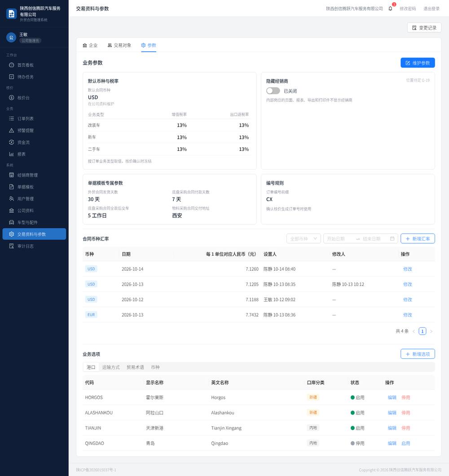Toggle the 隐藏经销商 switch
Screen dimensions: 449x476
[x=273, y=91]
